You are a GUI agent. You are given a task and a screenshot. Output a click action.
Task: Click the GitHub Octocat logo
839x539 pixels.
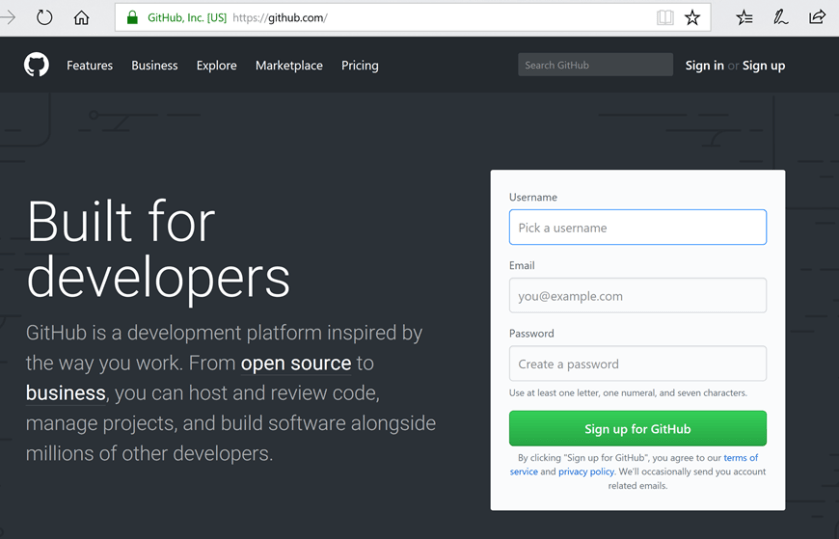click(36, 65)
